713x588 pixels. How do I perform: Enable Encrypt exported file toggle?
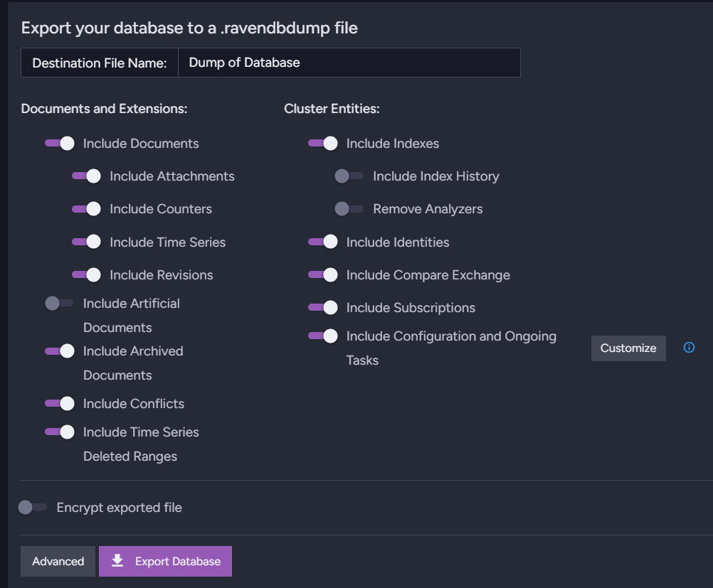click(33, 507)
